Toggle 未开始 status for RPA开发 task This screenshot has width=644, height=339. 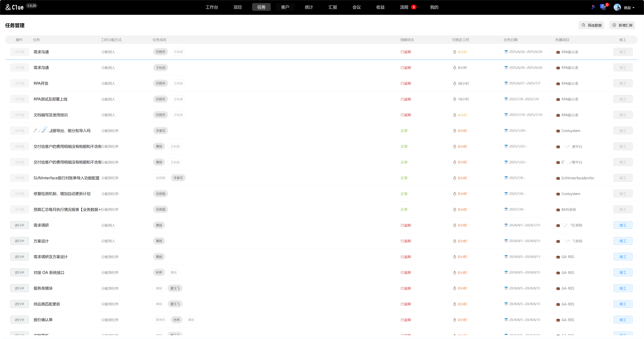tap(19, 83)
